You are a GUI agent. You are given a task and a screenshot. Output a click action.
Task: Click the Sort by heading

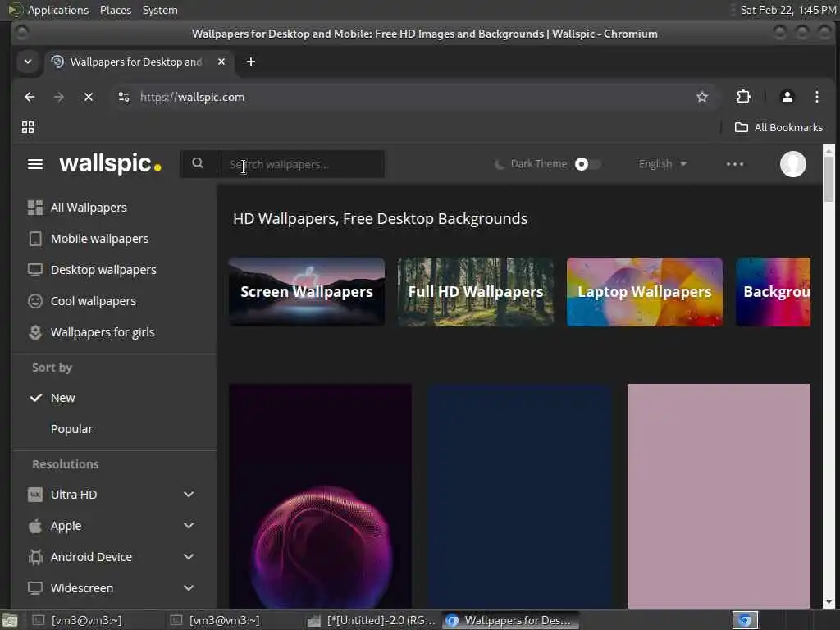click(52, 367)
